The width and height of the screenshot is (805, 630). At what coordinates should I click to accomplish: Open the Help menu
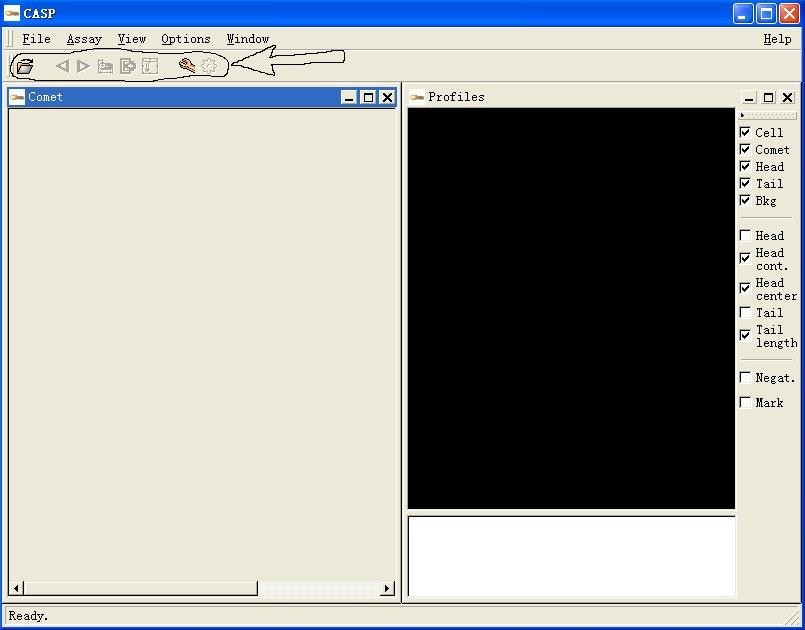[x=777, y=39]
